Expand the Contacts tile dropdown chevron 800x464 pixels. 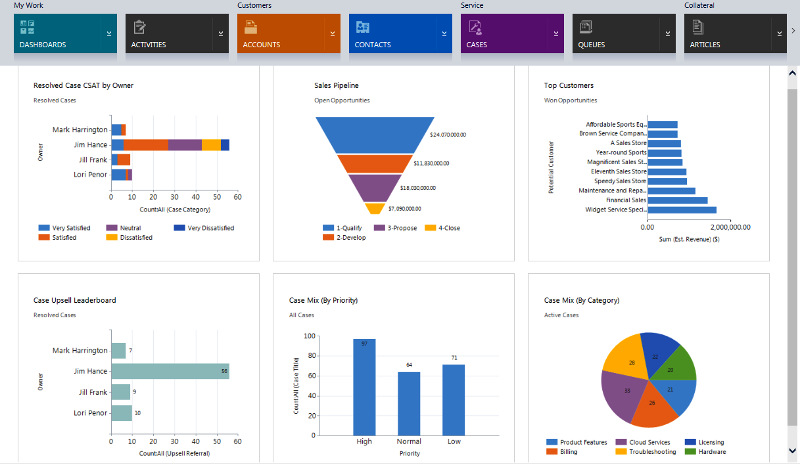coord(444,34)
